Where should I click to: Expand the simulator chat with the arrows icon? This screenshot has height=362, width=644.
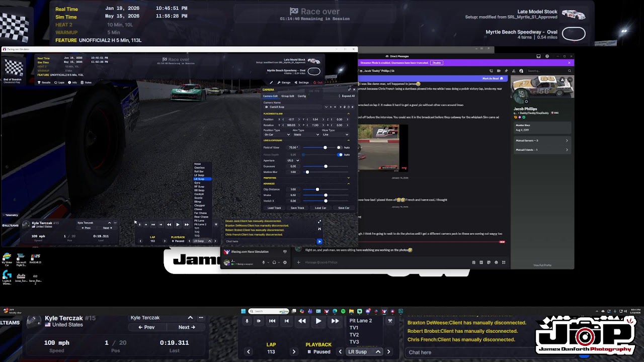pyautogui.click(x=319, y=222)
